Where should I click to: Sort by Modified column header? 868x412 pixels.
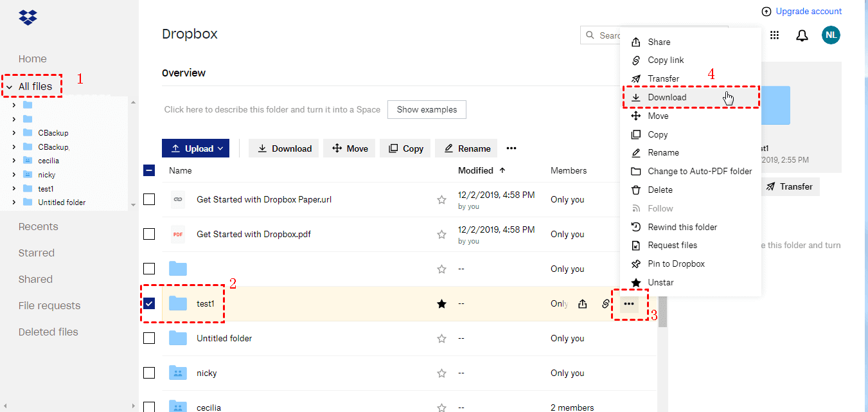click(x=481, y=170)
